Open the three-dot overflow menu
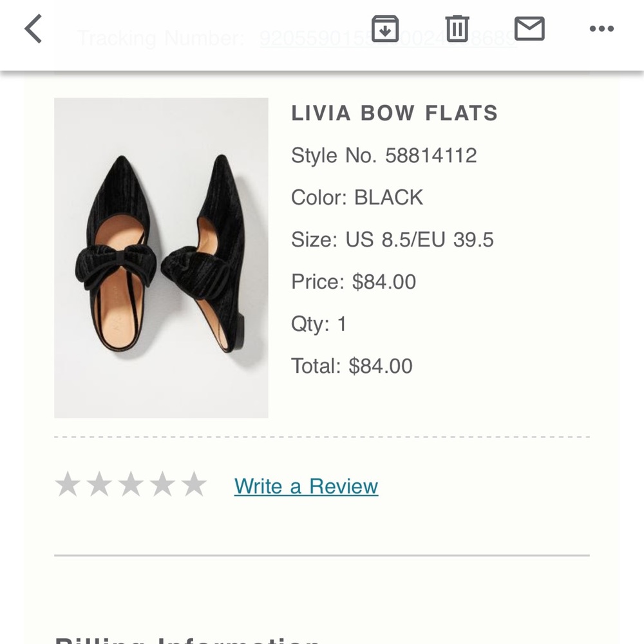The image size is (644, 644). pyautogui.click(x=601, y=28)
